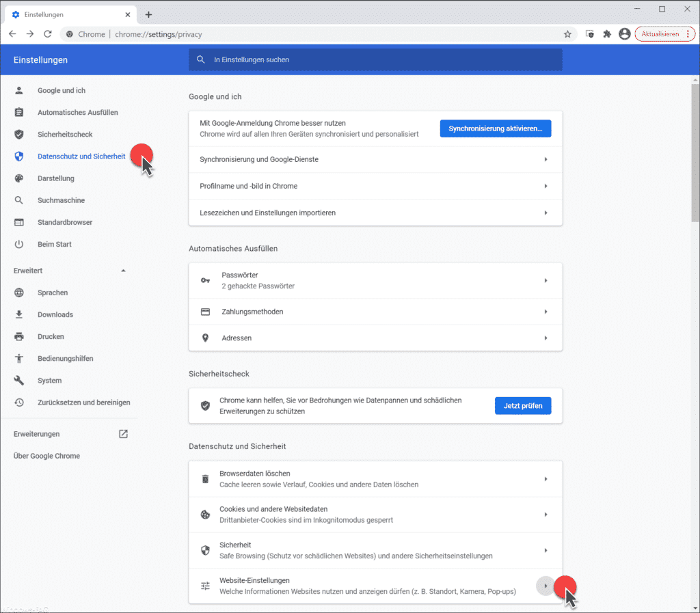Select Google und ich in sidebar

point(61,91)
